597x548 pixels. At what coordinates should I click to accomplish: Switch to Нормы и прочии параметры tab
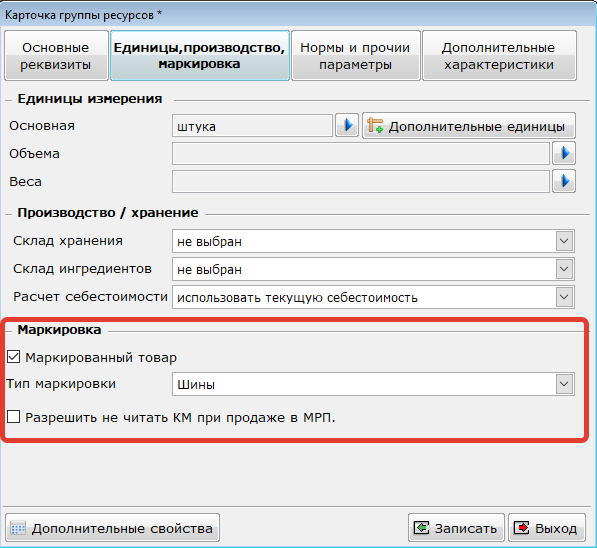tap(356, 56)
